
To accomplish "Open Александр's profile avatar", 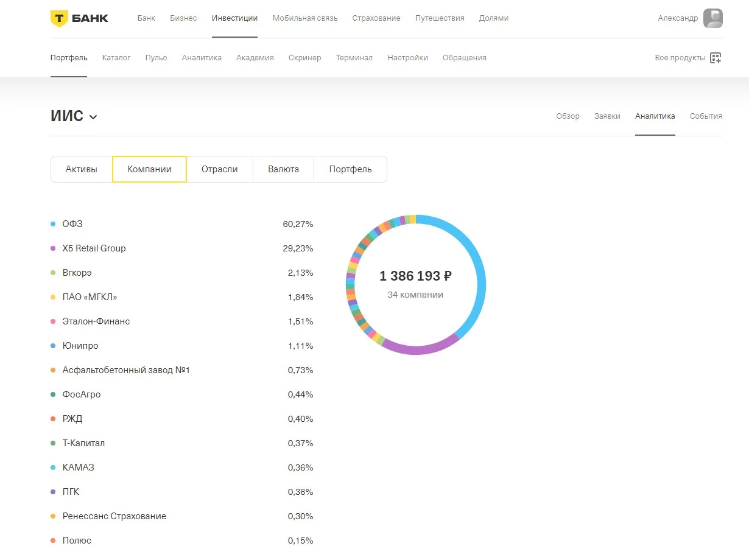I will coord(713,18).
